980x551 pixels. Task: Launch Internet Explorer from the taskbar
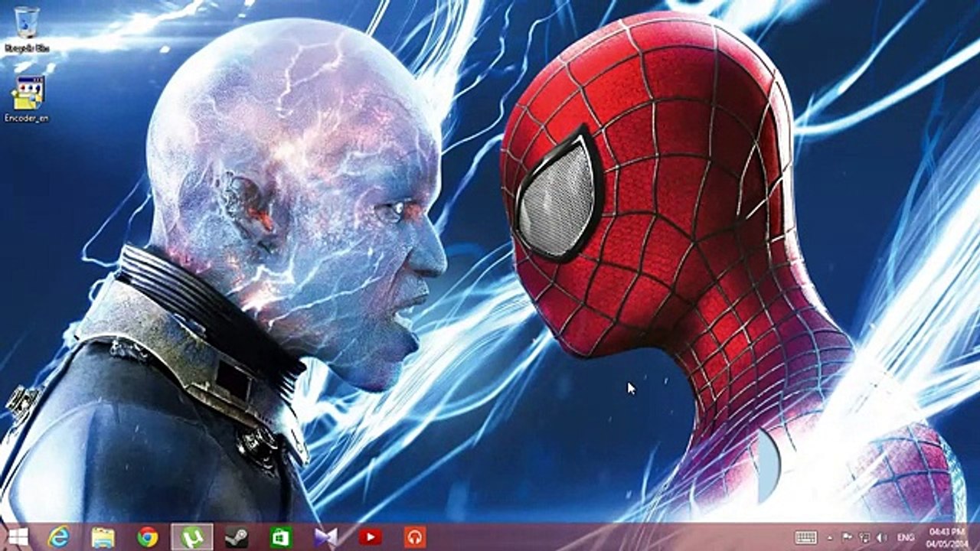coord(58,537)
